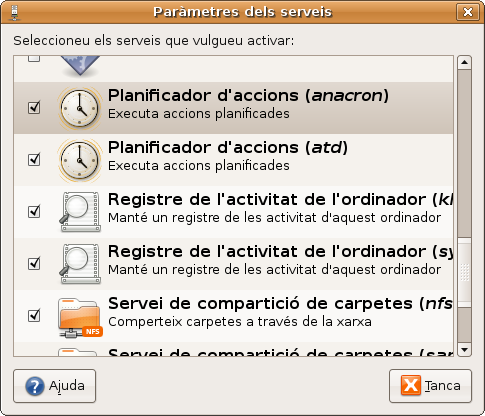Image resolution: width=485 pixels, height=416 pixels.
Task: Click the orange NFS folder sharing icon
Action: coord(80,317)
